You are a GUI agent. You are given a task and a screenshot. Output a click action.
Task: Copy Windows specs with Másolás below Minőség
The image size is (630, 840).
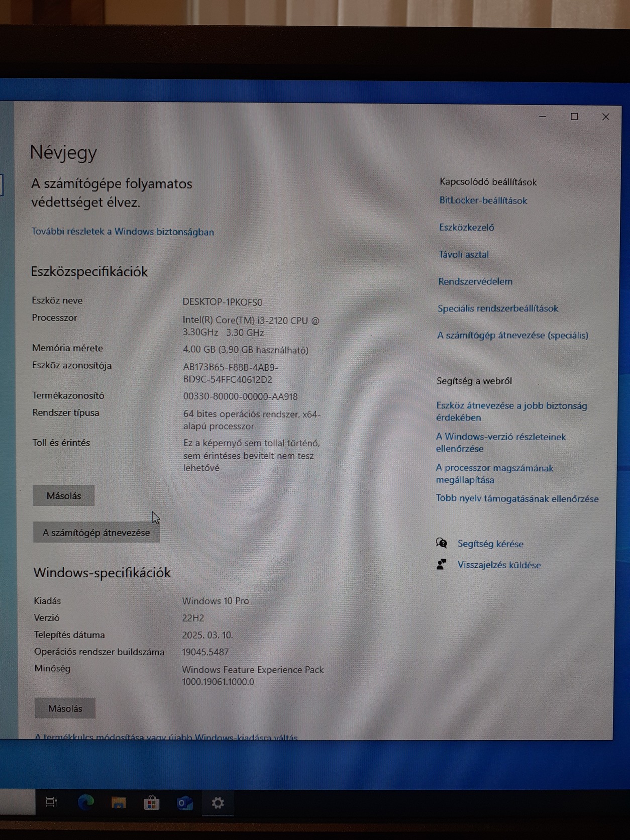[x=65, y=708]
